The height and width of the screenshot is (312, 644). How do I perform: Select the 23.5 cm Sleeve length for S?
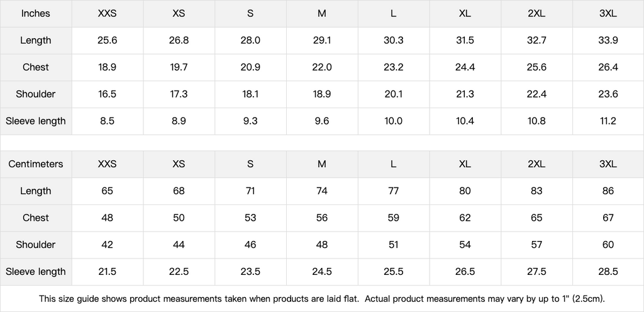(x=250, y=272)
